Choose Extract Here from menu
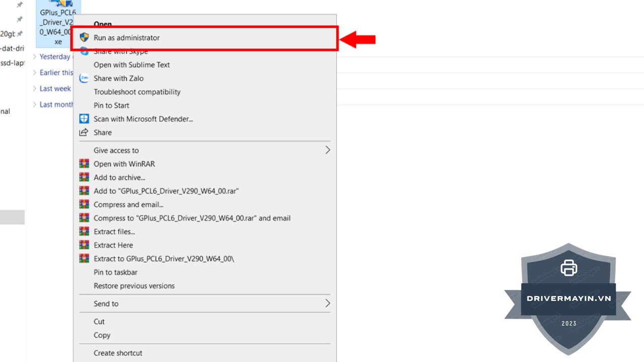The image size is (644, 362). pos(113,245)
